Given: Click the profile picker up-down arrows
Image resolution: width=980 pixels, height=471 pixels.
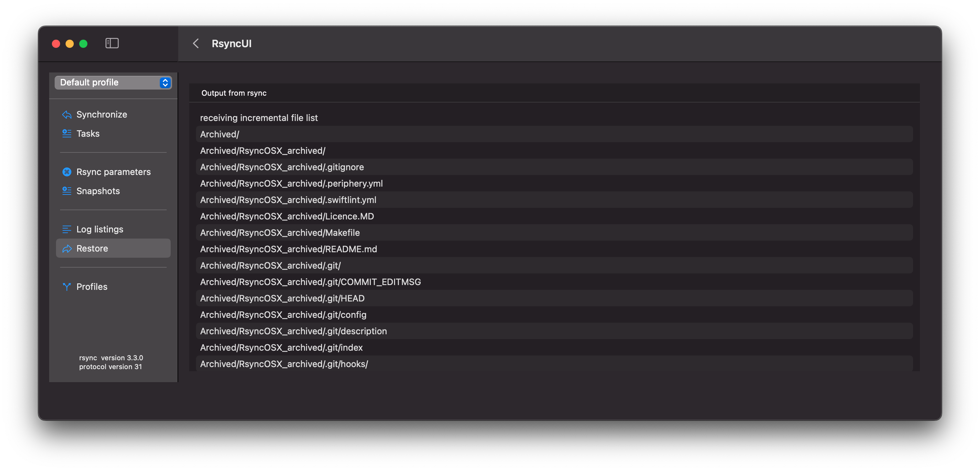Looking at the screenshot, I should coord(165,83).
